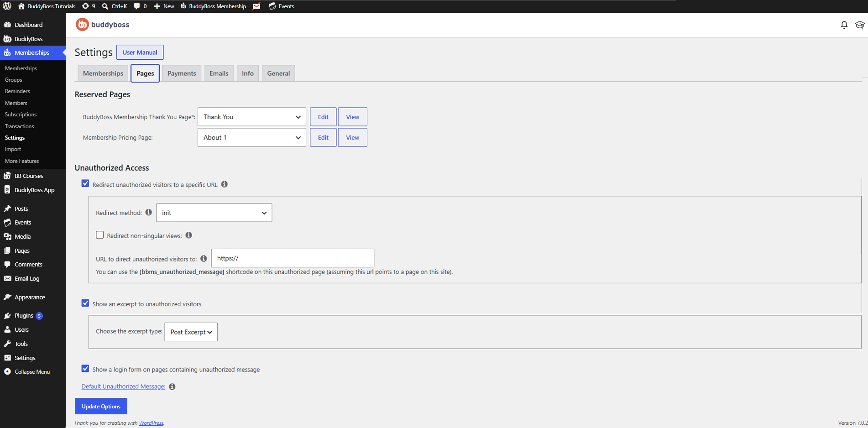The width and height of the screenshot is (868, 428).
Task: Click the mail icon in admin bar
Action: pos(257,6)
